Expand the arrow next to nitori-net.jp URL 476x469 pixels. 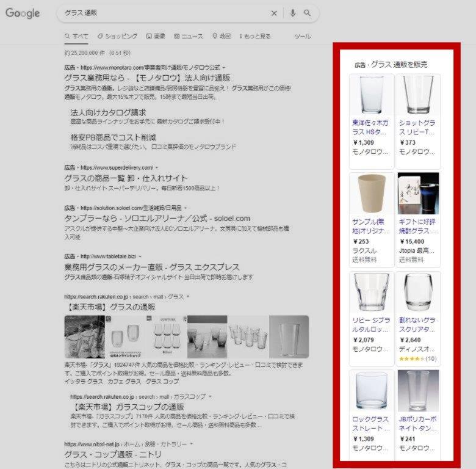(191, 444)
